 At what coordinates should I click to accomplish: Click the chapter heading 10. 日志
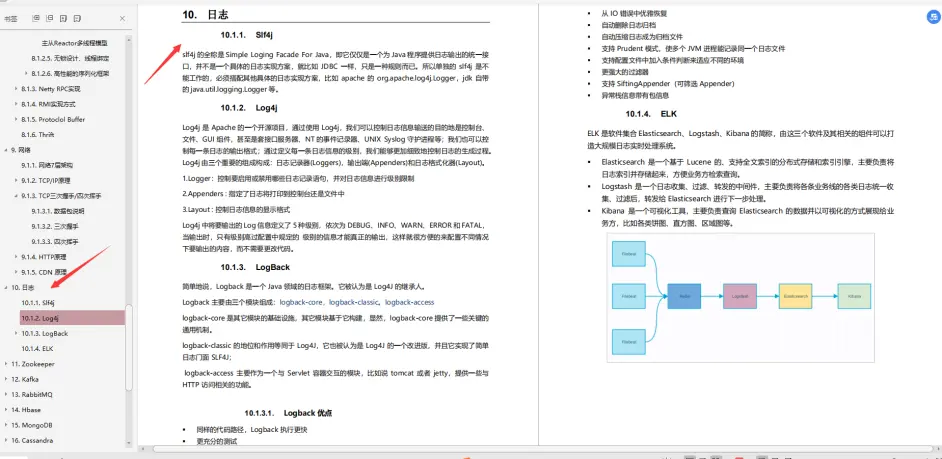[205, 14]
